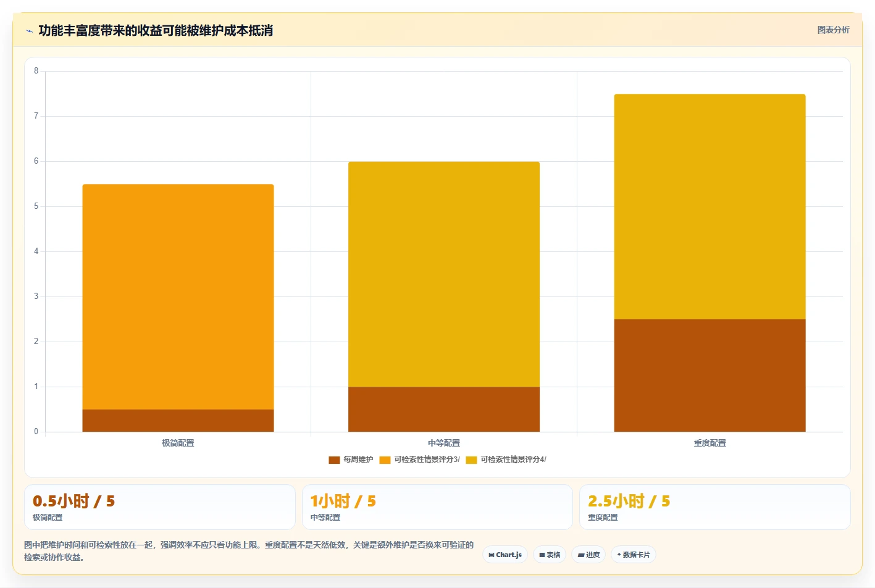Toggle the 可检索性情景评分3/ legend item
This screenshot has width=875, height=588.
pos(419,460)
